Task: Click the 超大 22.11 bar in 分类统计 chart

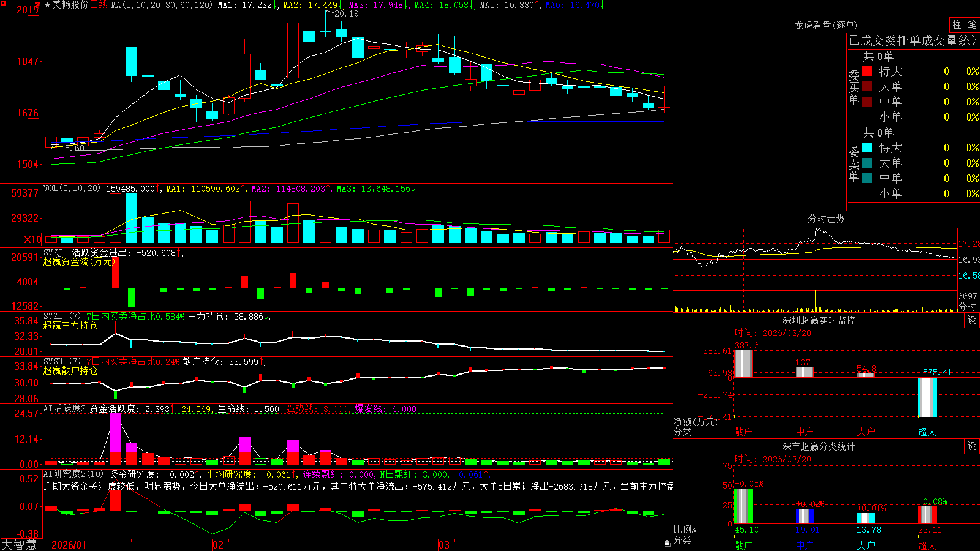Action: click(x=927, y=515)
